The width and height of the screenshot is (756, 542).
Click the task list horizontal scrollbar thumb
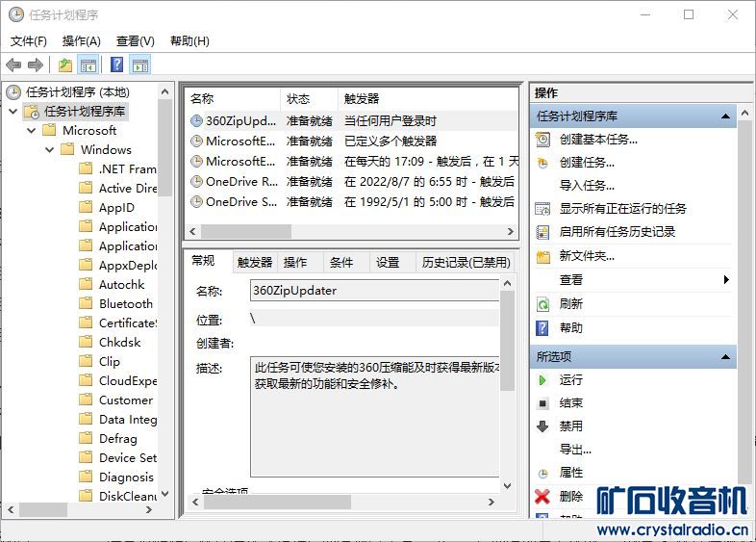coord(246,231)
